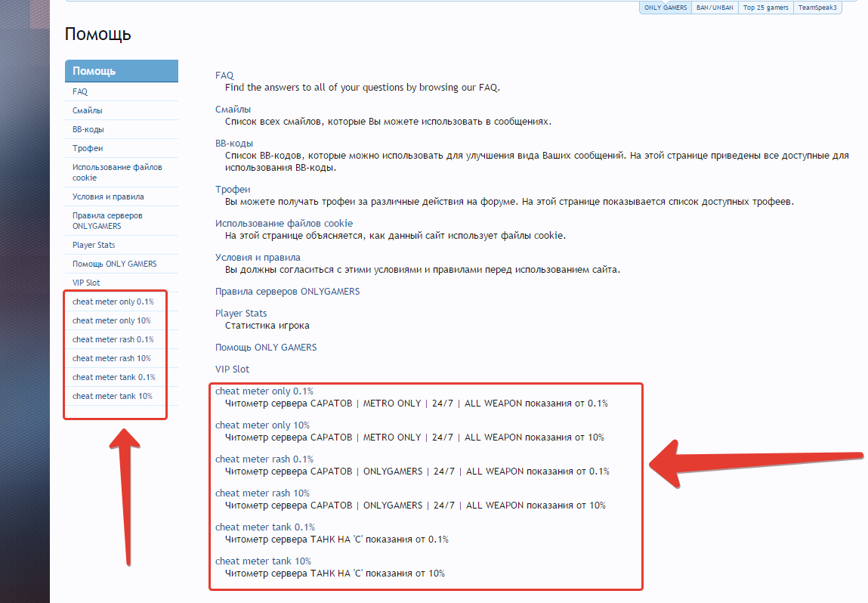Screen dimensions: 868x603
Task: Click the cheat meter rash 0.1% heading link
Action: 264,459
